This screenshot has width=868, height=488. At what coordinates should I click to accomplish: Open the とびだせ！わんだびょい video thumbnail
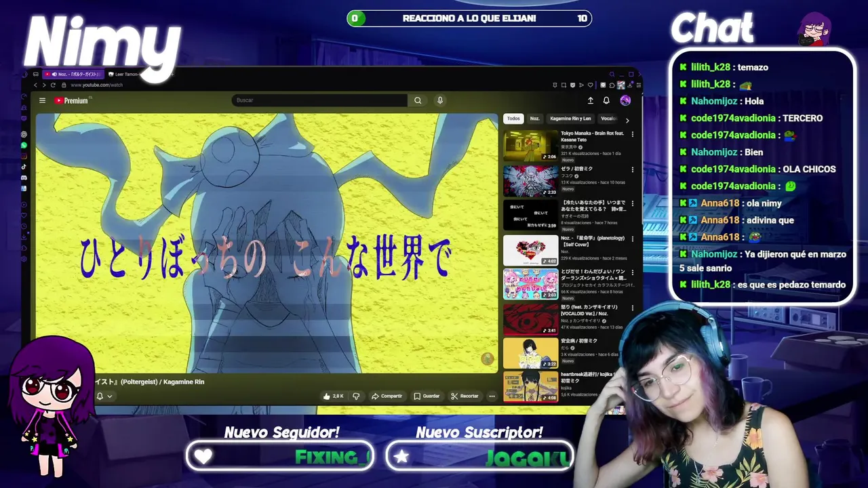tap(530, 284)
